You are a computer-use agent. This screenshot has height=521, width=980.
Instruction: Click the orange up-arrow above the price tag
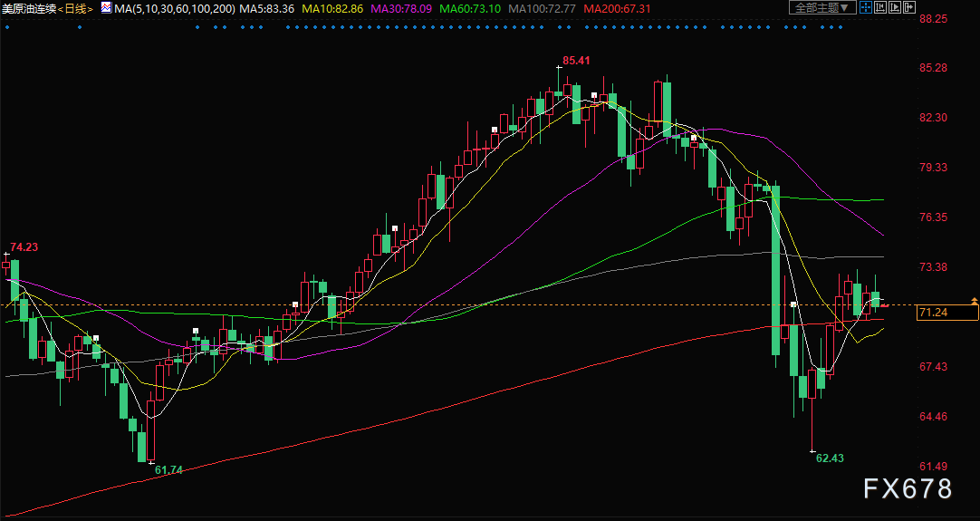(x=974, y=300)
